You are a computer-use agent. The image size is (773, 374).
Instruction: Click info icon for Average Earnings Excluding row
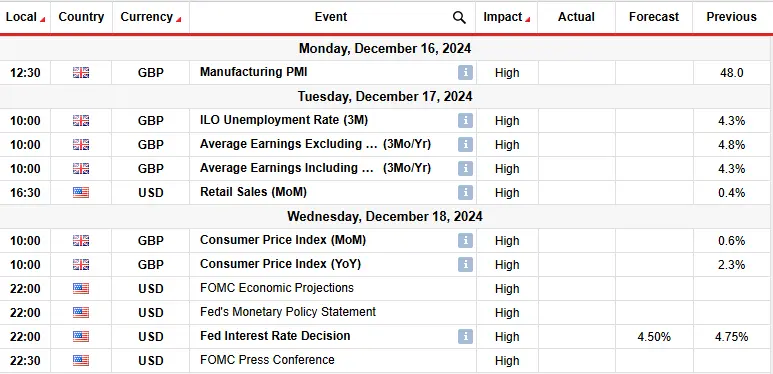click(x=465, y=144)
